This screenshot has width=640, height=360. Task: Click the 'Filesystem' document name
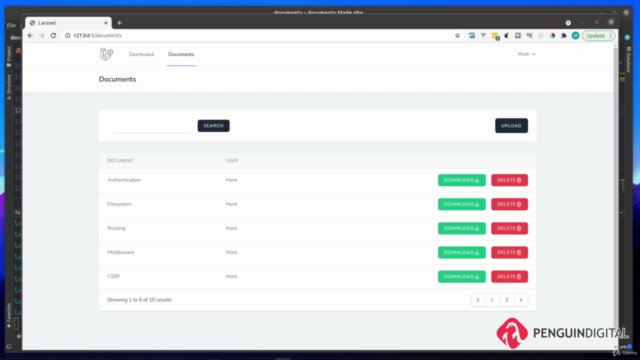(120, 204)
